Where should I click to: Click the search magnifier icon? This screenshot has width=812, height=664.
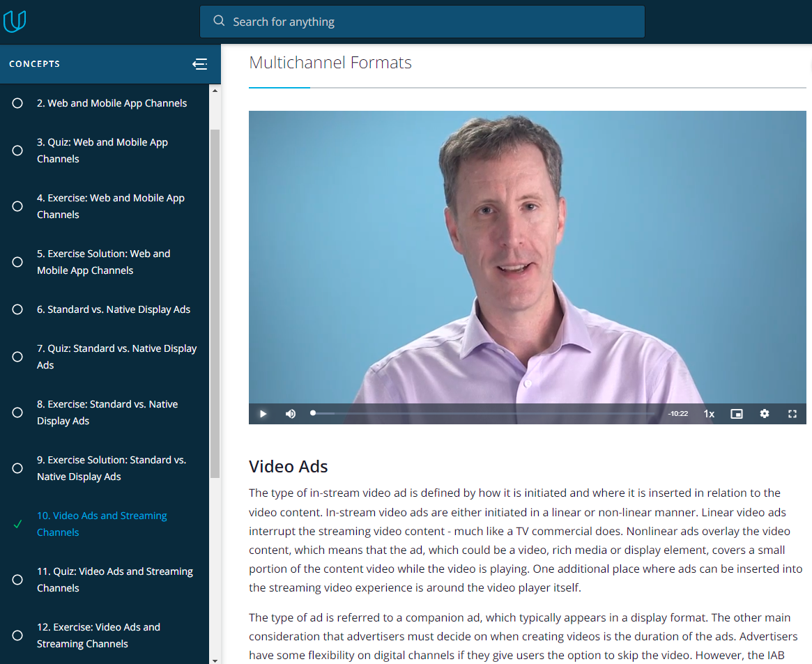219,21
